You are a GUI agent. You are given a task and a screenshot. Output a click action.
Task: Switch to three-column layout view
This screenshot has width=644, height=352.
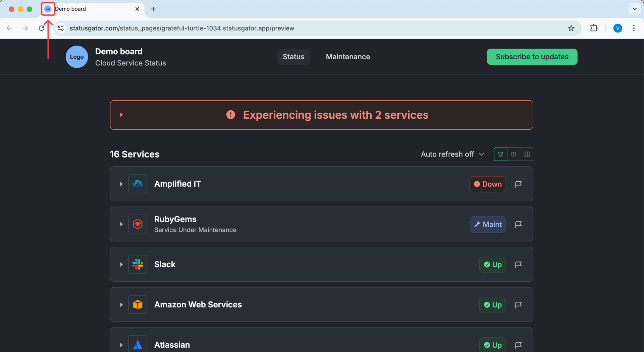click(527, 154)
